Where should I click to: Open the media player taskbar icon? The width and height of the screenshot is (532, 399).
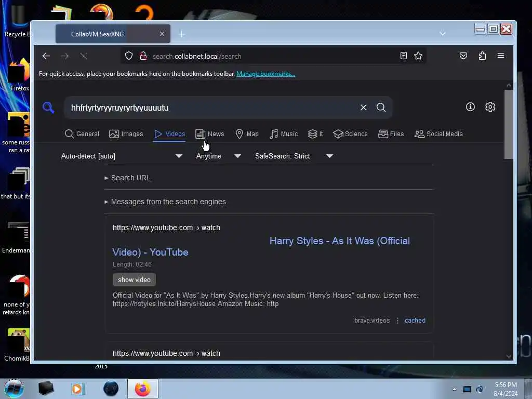tap(77, 389)
